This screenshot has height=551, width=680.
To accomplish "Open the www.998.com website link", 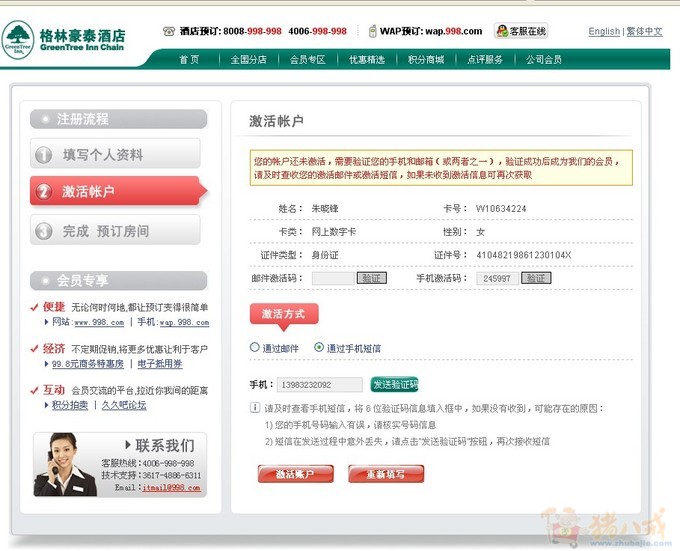I will tap(99, 323).
